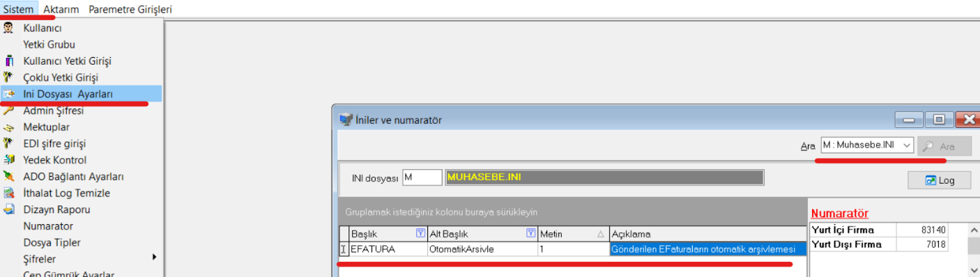The image size is (980, 277).
Task: Open the Sistem menu
Action: (x=17, y=9)
